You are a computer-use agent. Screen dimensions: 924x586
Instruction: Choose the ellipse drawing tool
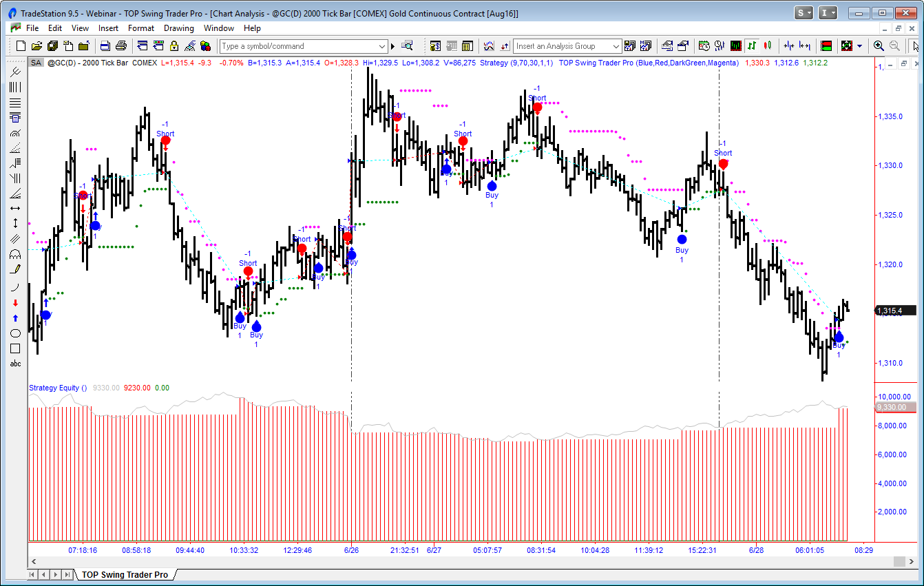tap(15, 333)
